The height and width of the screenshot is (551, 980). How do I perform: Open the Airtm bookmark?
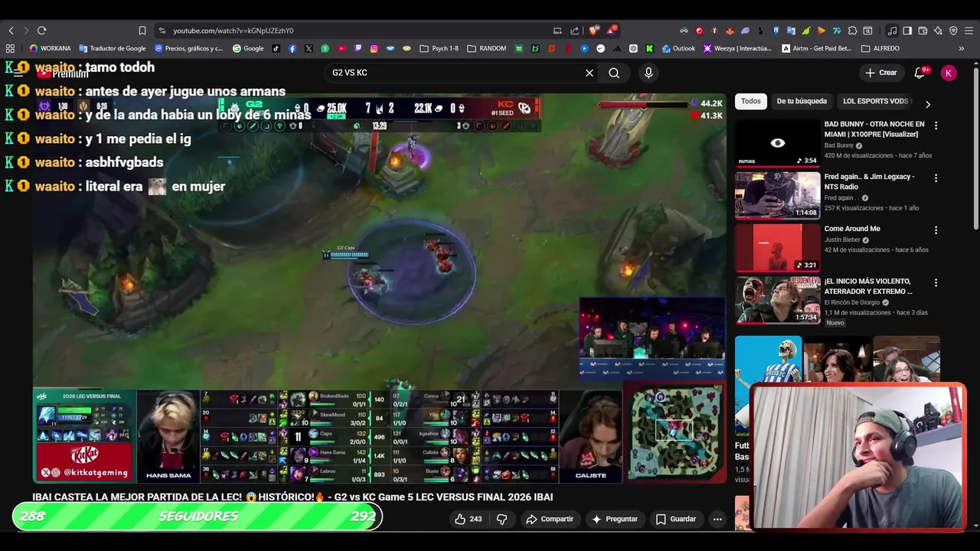(x=816, y=48)
